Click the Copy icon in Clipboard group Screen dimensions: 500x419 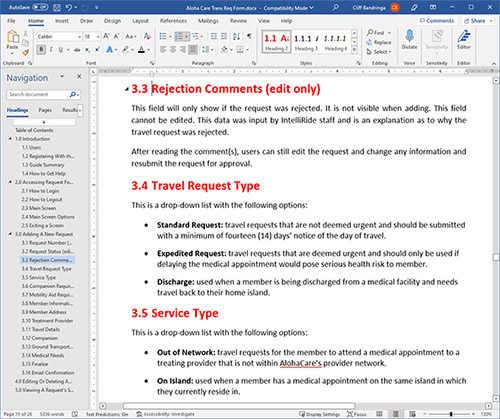(25, 43)
